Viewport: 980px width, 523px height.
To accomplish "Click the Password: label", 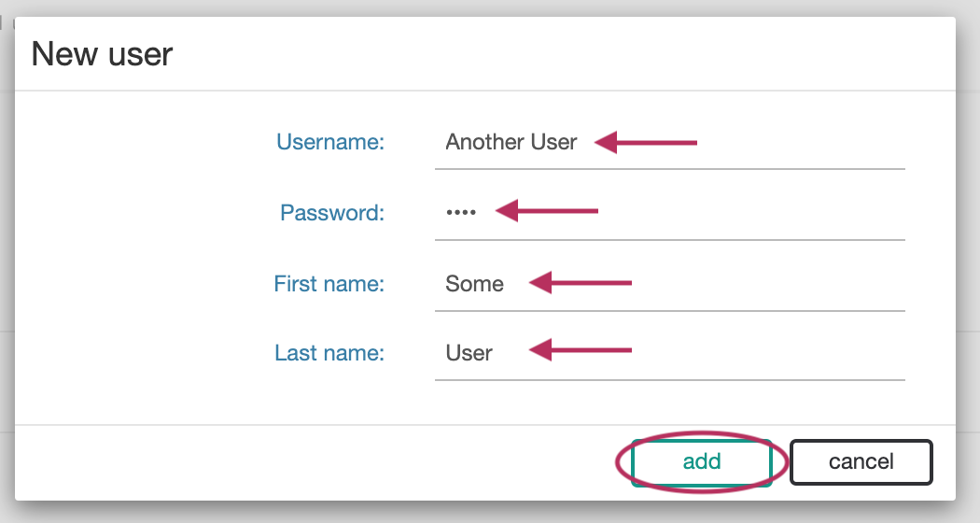I will pyautogui.click(x=332, y=213).
